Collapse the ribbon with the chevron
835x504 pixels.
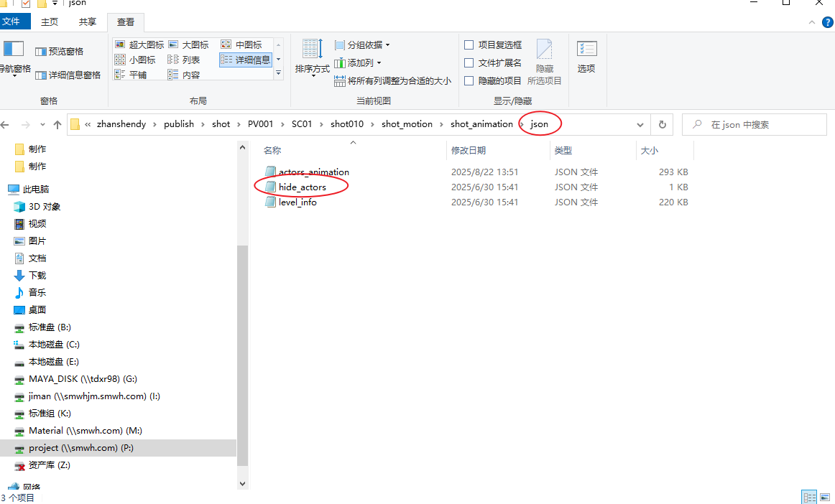[x=811, y=22]
